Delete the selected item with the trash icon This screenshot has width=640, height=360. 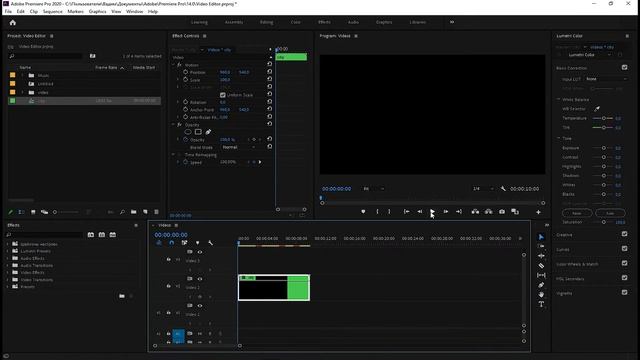tap(156, 212)
